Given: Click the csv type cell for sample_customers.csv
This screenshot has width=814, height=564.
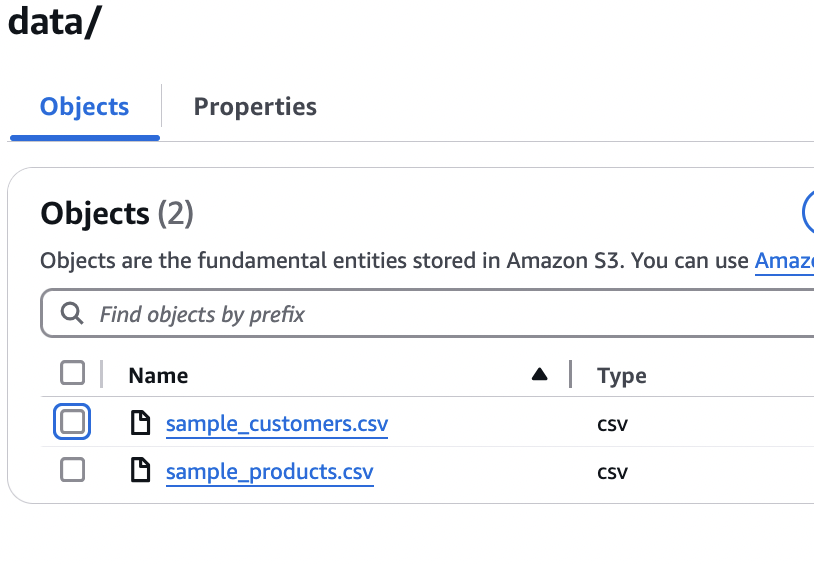Looking at the screenshot, I should [612, 424].
